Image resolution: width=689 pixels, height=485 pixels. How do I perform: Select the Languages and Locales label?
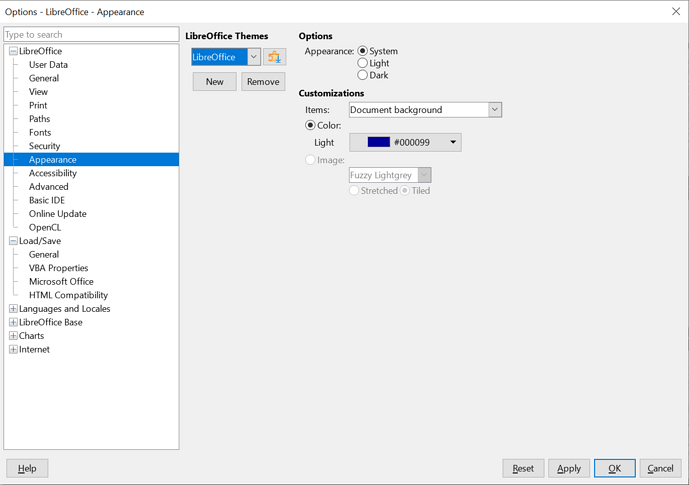(65, 309)
